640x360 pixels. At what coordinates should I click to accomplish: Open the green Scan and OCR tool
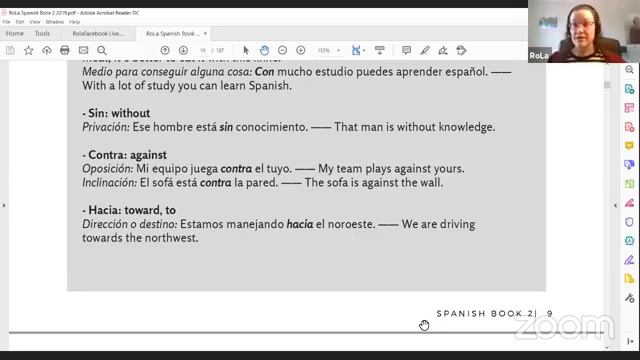point(629,184)
